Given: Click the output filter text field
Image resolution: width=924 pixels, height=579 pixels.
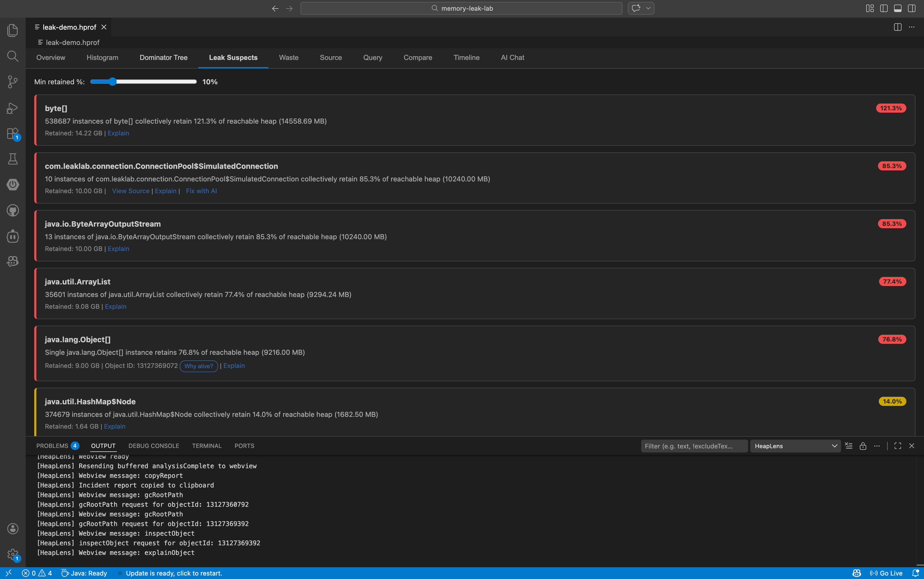Looking at the screenshot, I should [694, 446].
